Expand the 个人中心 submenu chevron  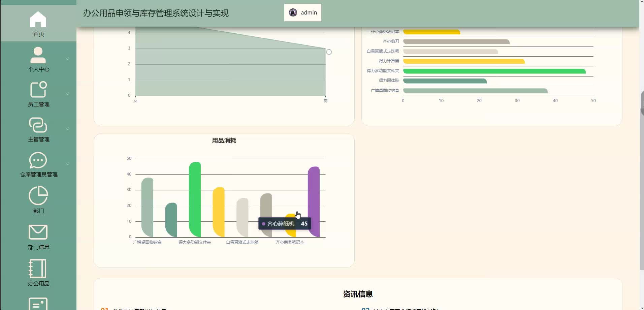pos(68,59)
